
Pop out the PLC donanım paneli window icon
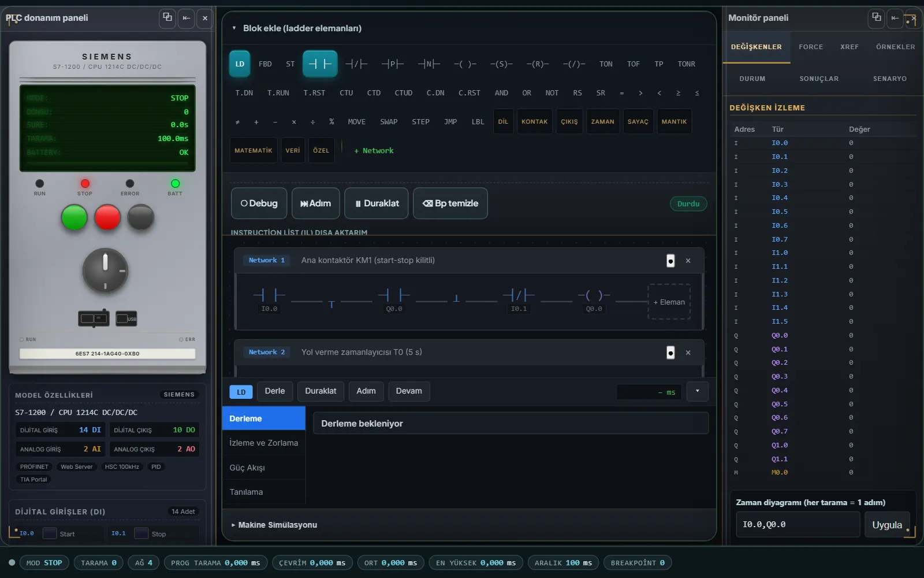coord(167,18)
